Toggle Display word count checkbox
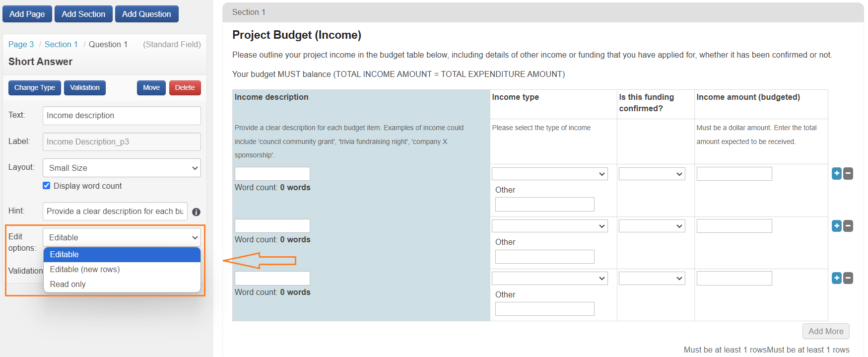This screenshot has width=868, height=357. (47, 186)
